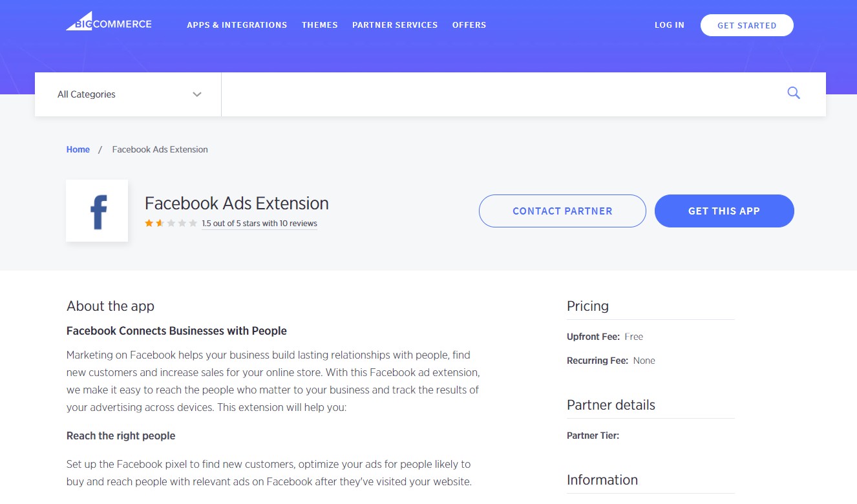The width and height of the screenshot is (857, 504).
Task: Click the Pricing heading
Action: coord(587,306)
